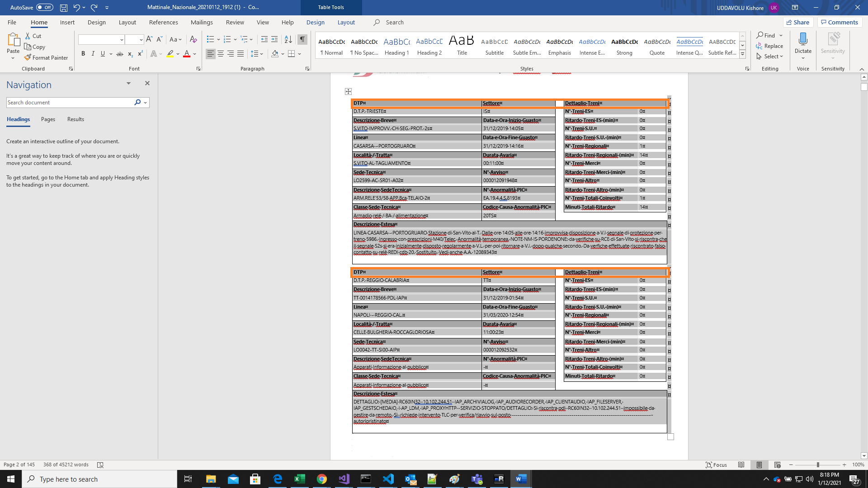Click the Sort paragraph icon

point(288,39)
